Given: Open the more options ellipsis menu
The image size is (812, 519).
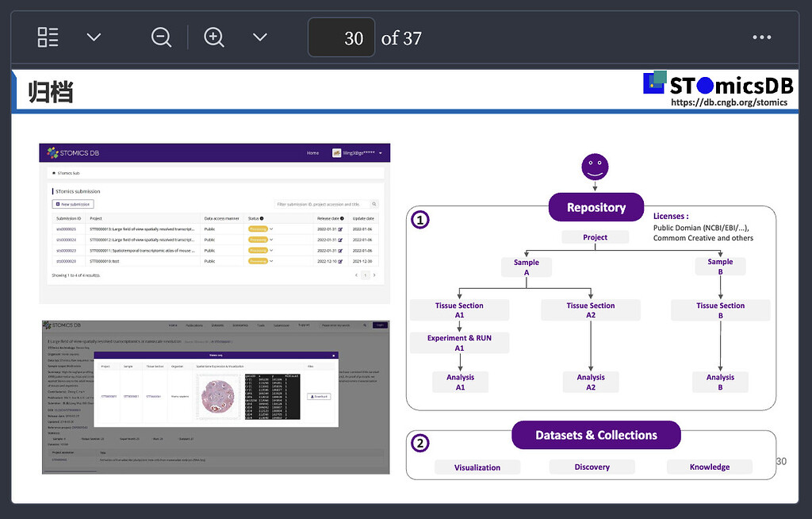Looking at the screenshot, I should coord(761,37).
